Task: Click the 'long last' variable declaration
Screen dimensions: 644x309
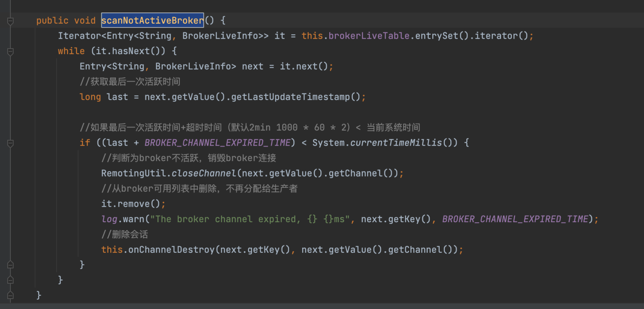Action: pyautogui.click(x=104, y=97)
